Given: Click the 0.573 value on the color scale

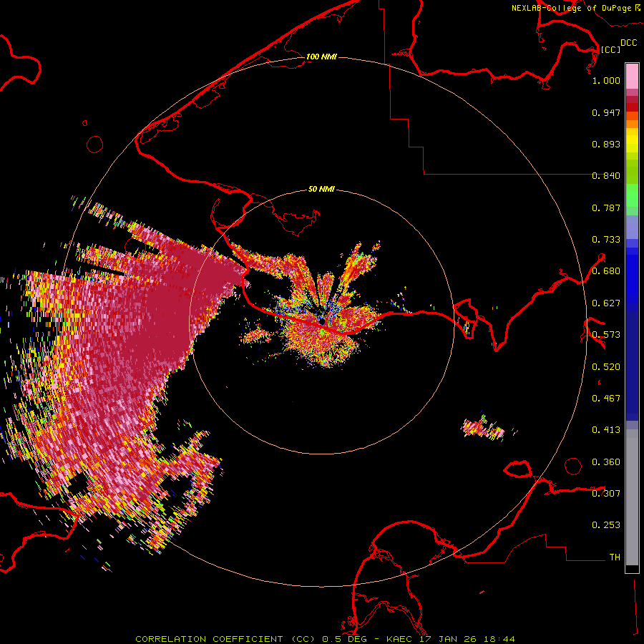Looking at the screenshot, I should (x=606, y=335).
